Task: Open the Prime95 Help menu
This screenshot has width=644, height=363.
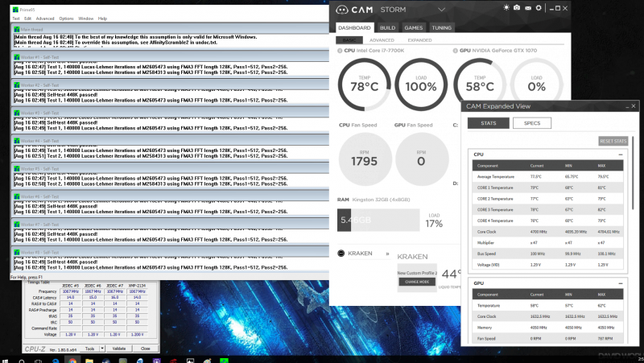Action: [x=102, y=19]
